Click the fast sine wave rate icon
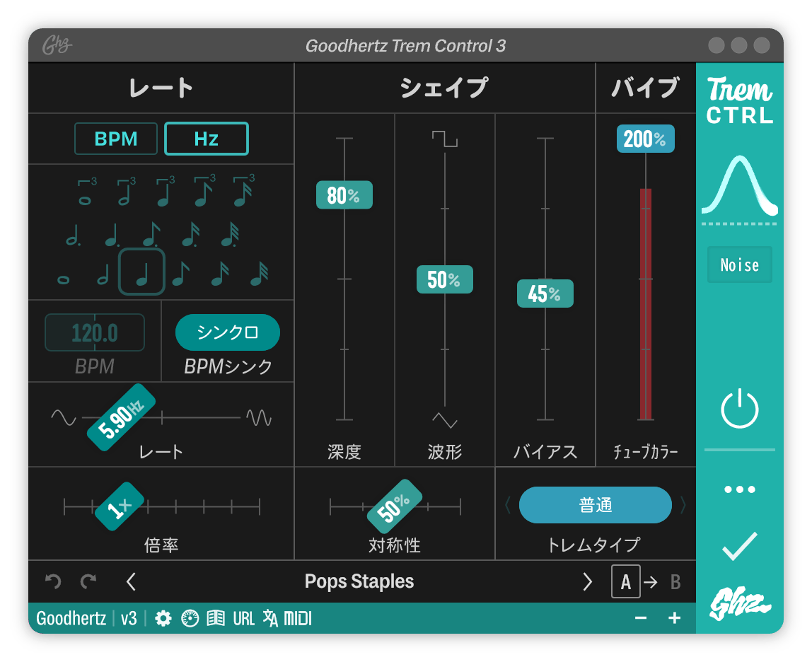 [258, 417]
